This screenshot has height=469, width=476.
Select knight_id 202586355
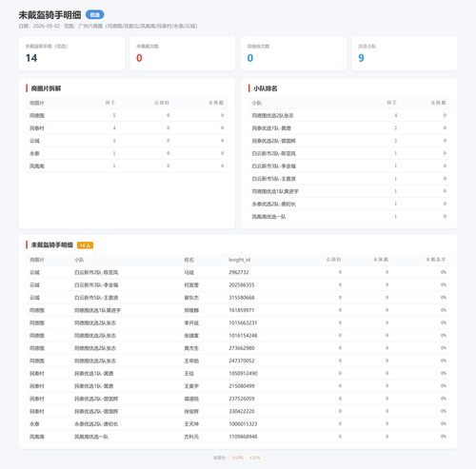click(x=242, y=285)
